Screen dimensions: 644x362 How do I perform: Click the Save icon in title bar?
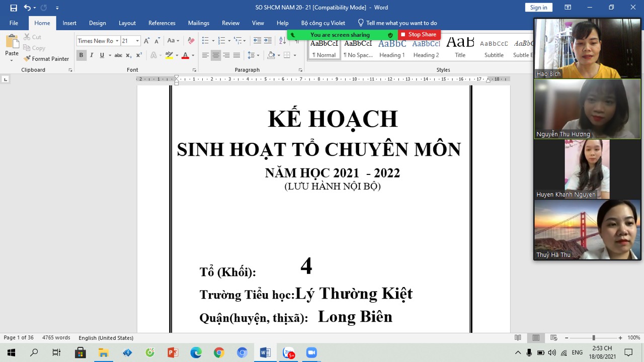pyautogui.click(x=14, y=8)
